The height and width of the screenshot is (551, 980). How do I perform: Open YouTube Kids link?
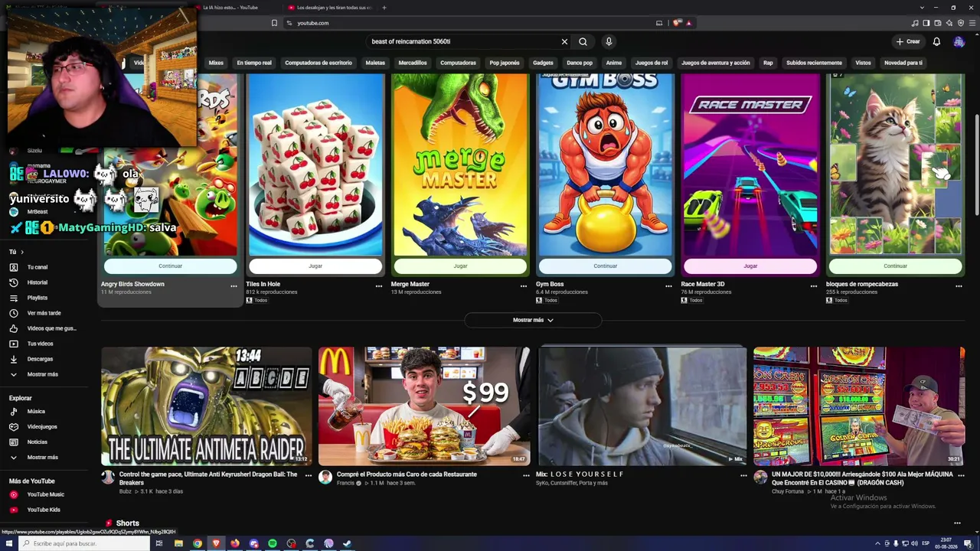pyautogui.click(x=45, y=510)
